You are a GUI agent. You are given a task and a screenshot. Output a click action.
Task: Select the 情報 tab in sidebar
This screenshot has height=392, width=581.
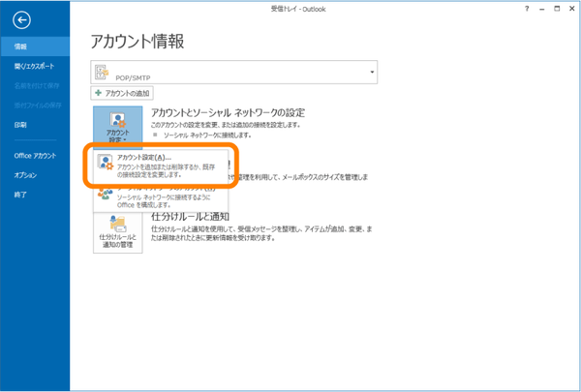pos(35,46)
